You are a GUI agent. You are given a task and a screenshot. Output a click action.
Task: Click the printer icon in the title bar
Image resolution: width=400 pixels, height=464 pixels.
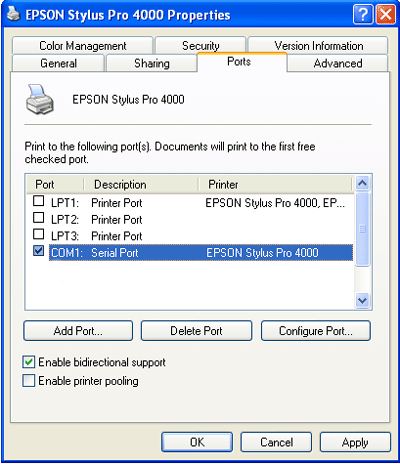14,14
